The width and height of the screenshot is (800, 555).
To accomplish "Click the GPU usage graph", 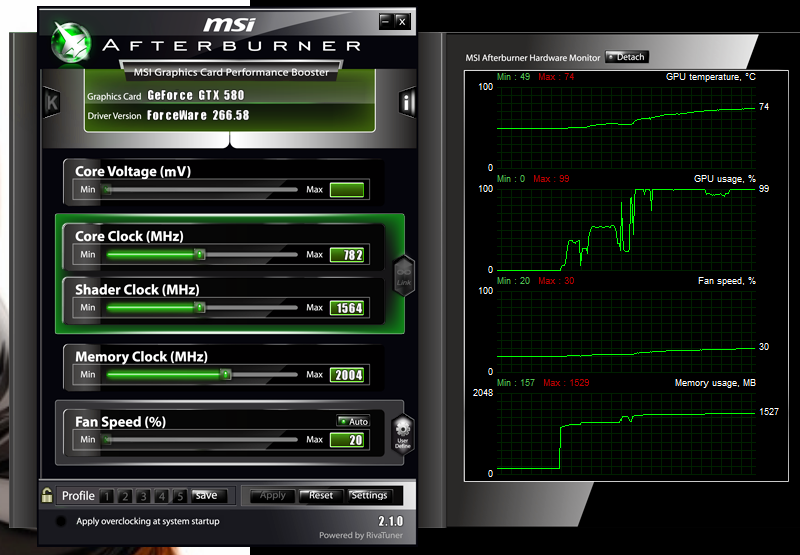I will point(626,229).
